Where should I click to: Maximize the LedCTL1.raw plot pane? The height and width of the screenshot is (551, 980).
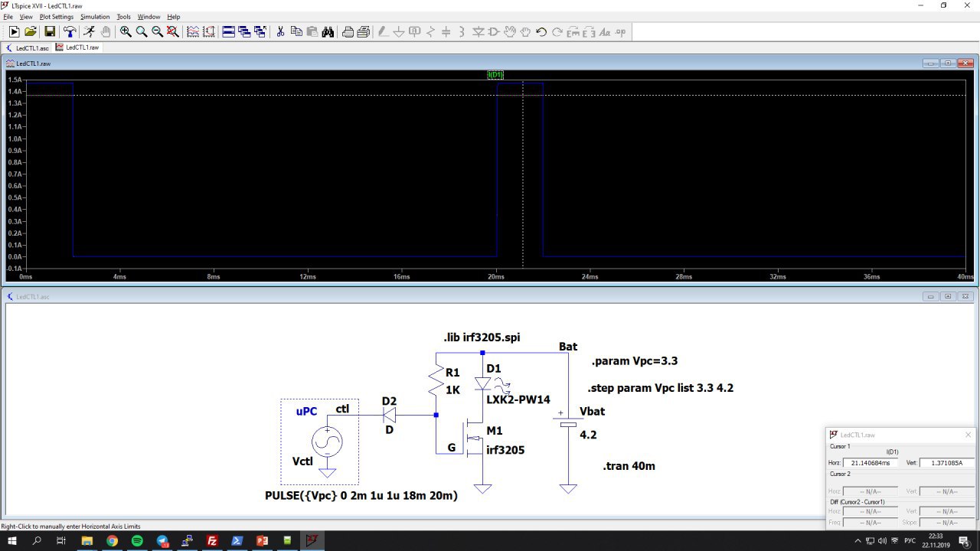(x=948, y=64)
